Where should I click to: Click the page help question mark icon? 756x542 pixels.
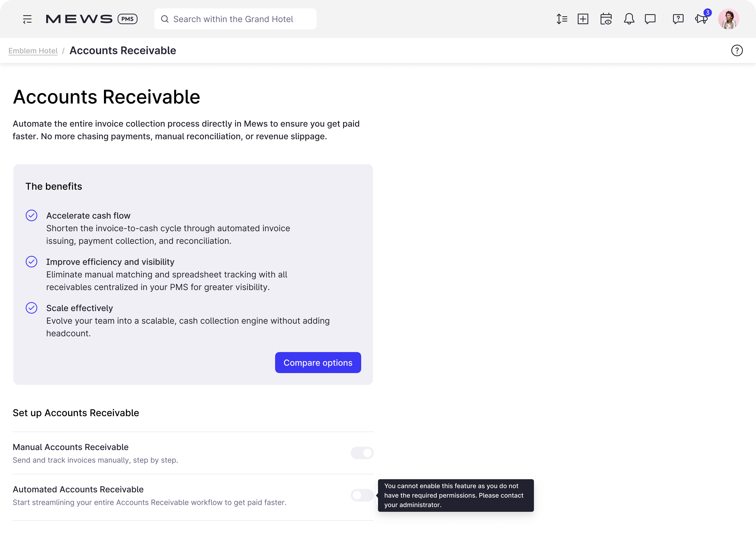[x=737, y=51]
